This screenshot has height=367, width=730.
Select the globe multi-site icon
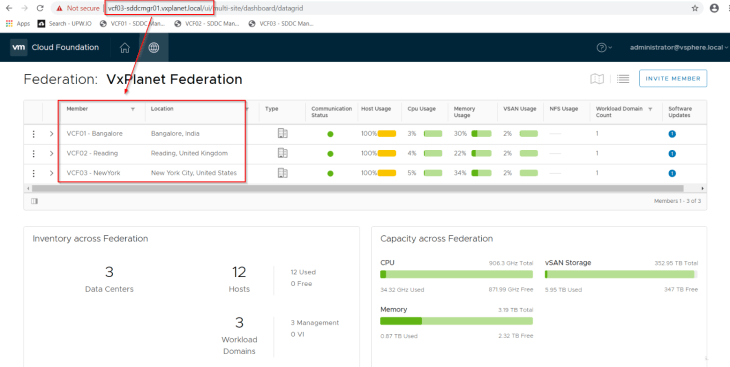pos(154,48)
